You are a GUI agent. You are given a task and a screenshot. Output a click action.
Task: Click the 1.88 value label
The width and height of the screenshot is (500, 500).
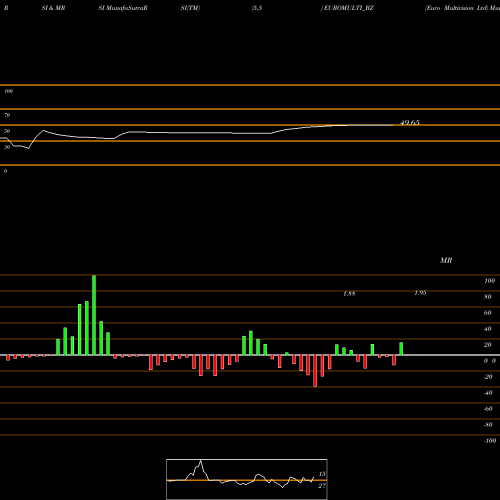click(349, 294)
